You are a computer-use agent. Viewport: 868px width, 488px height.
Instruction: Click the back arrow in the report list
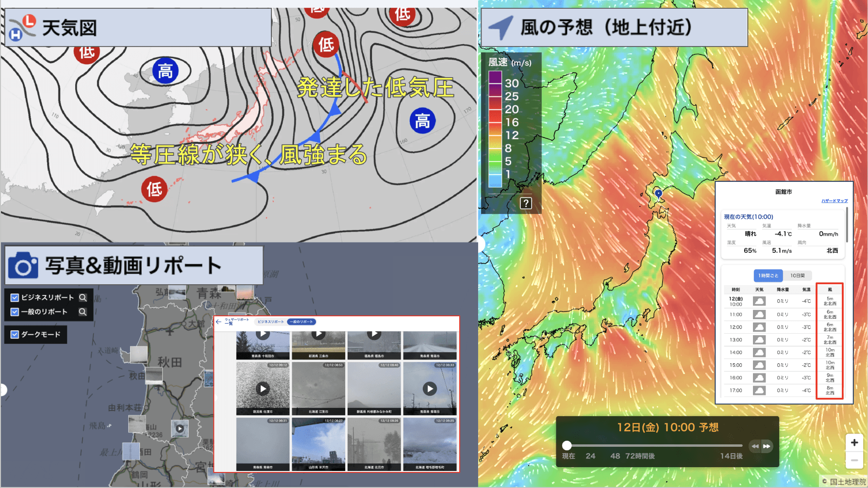[x=218, y=322]
